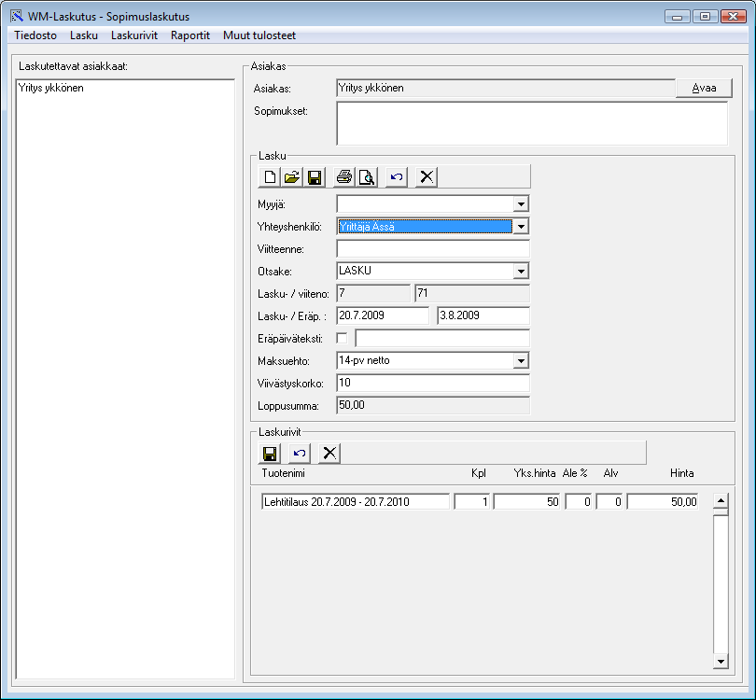Viewport: 756px width, 700px height.
Task: Click the Loppusumma total field
Action: [433, 405]
